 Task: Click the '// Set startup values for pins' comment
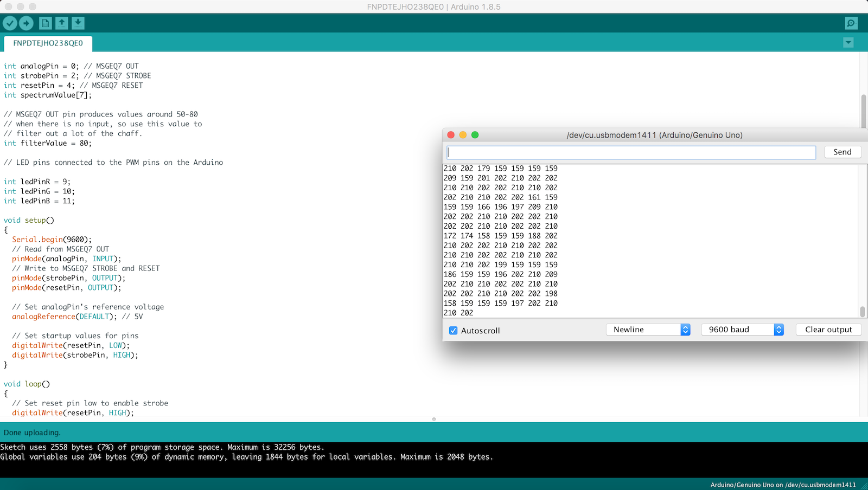[x=75, y=336]
